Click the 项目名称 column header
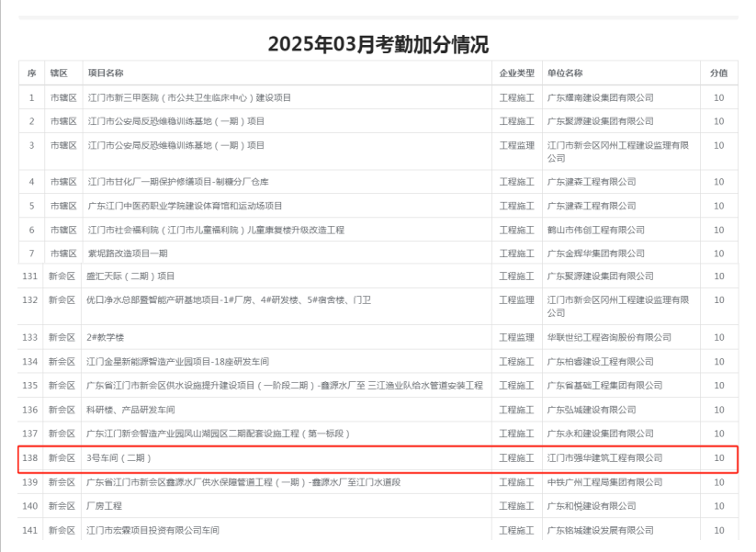This screenshot has height=552, width=756. point(106,73)
